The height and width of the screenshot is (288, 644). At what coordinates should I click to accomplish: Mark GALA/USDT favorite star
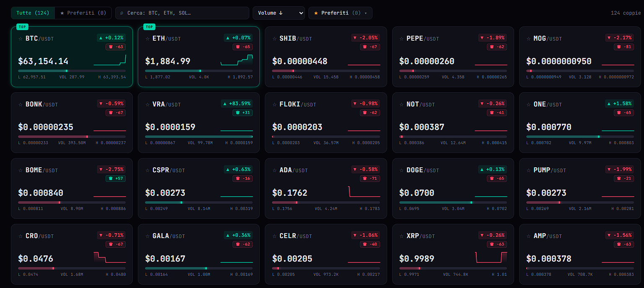click(147, 236)
